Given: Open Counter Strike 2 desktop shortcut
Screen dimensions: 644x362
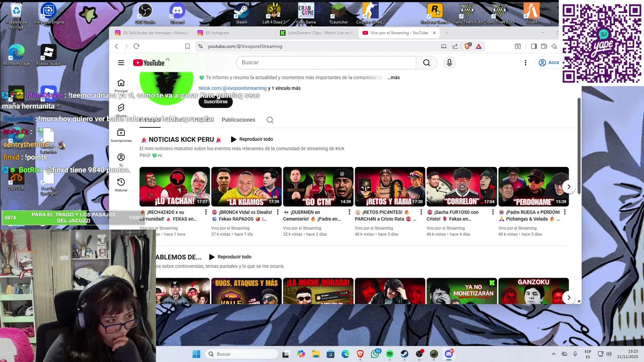Looking at the screenshot, I should (x=370, y=14).
